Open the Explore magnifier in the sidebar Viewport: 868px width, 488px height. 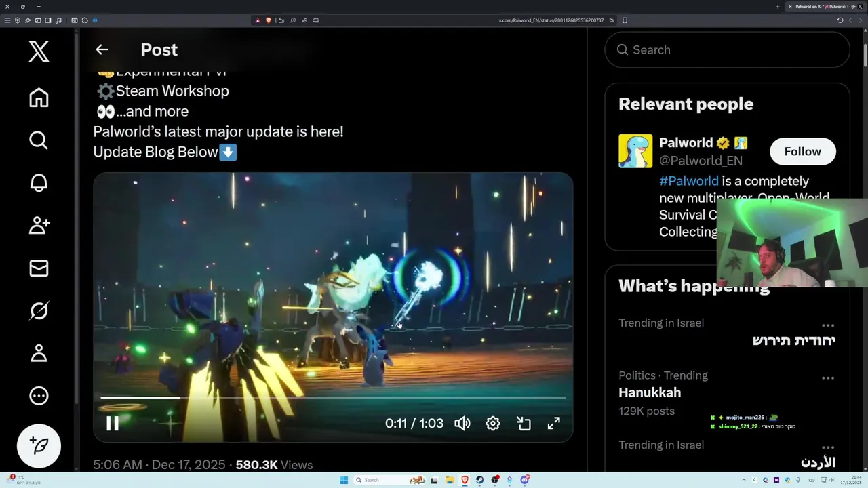pyautogui.click(x=39, y=140)
